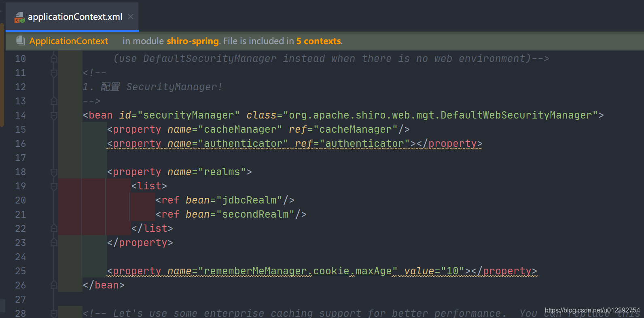This screenshot has height=318, width=644.
Task: Select line number 20 in gutter
Action: (21, 200)
